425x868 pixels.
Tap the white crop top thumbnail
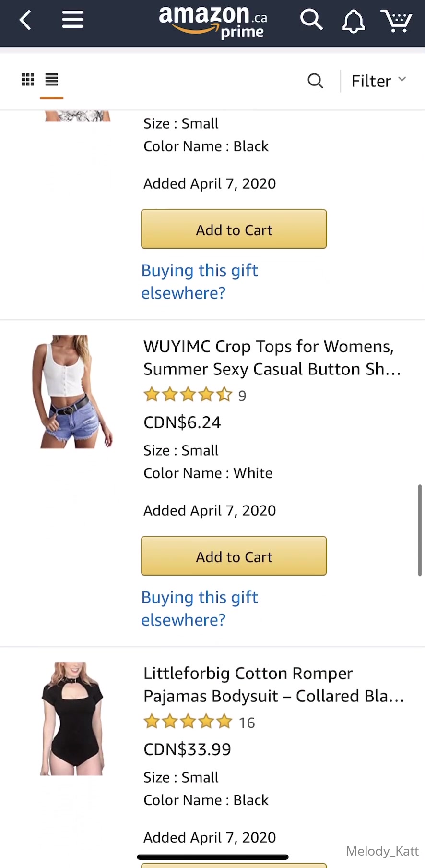coord(72,392)
